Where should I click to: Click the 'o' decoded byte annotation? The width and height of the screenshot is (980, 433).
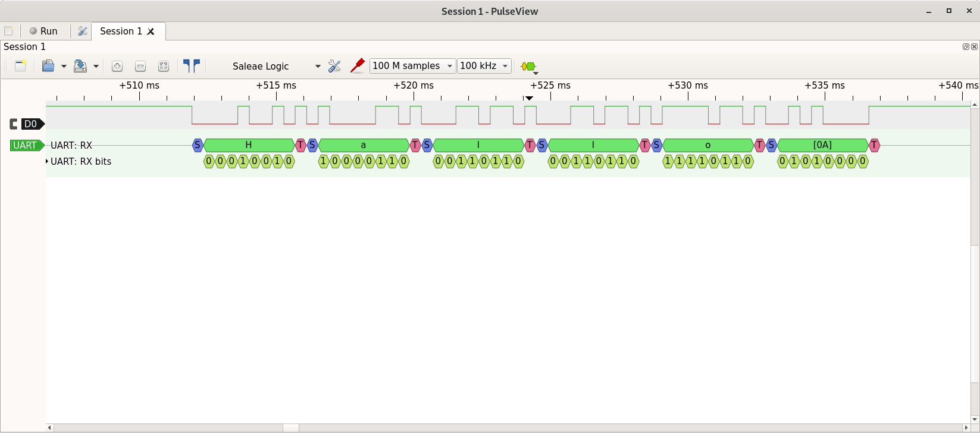(x=707, y=145)
